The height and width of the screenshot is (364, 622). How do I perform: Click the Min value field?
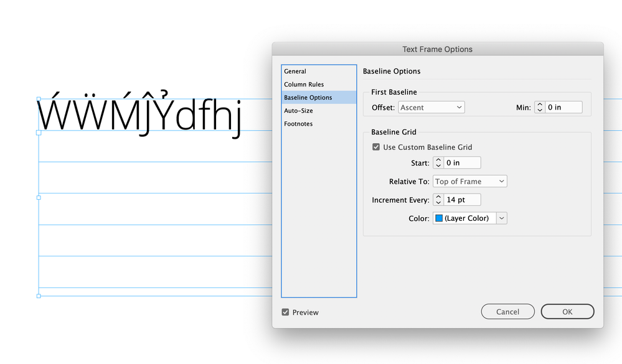[563, 108]
